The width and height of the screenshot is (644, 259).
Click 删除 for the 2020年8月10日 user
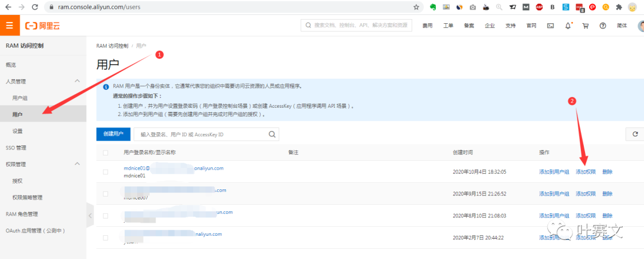pos(608,216)
